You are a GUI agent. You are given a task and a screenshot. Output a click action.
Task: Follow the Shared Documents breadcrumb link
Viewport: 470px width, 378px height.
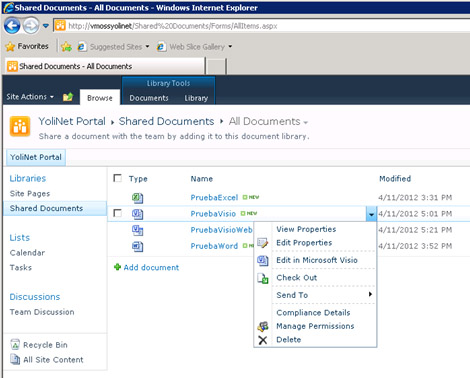(x=166, y=121)
